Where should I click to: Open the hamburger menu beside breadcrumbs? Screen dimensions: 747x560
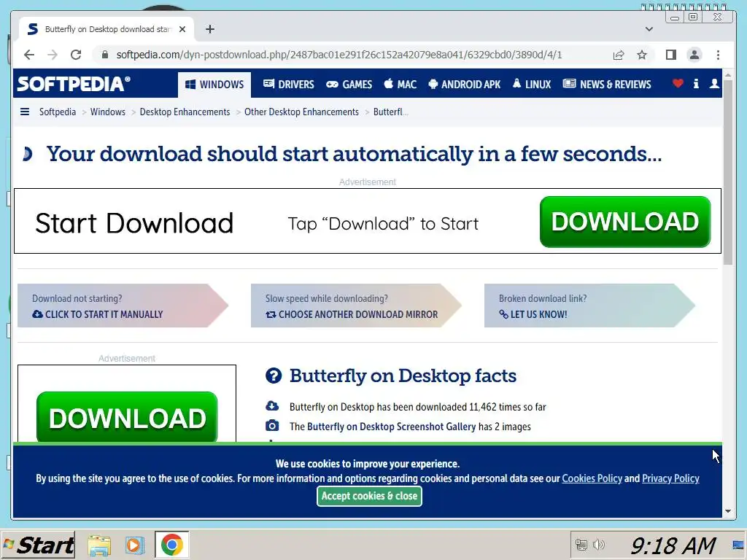pos(25,112)
